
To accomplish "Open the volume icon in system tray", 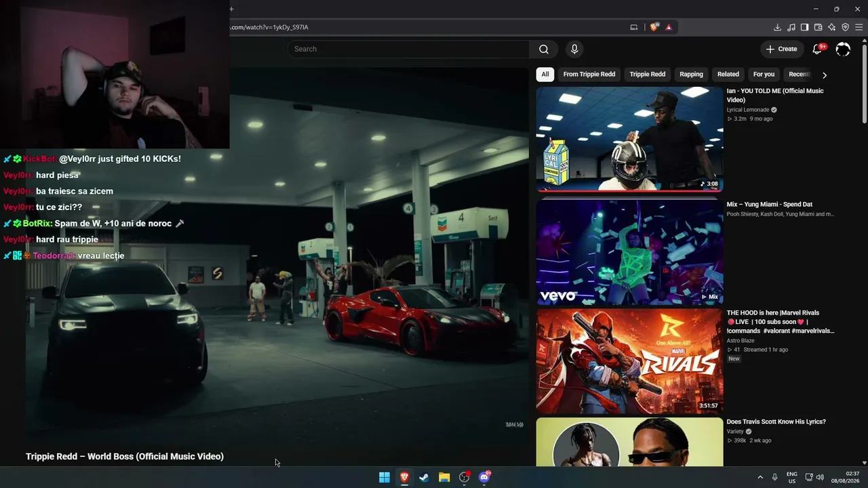I will pos(820,477).
